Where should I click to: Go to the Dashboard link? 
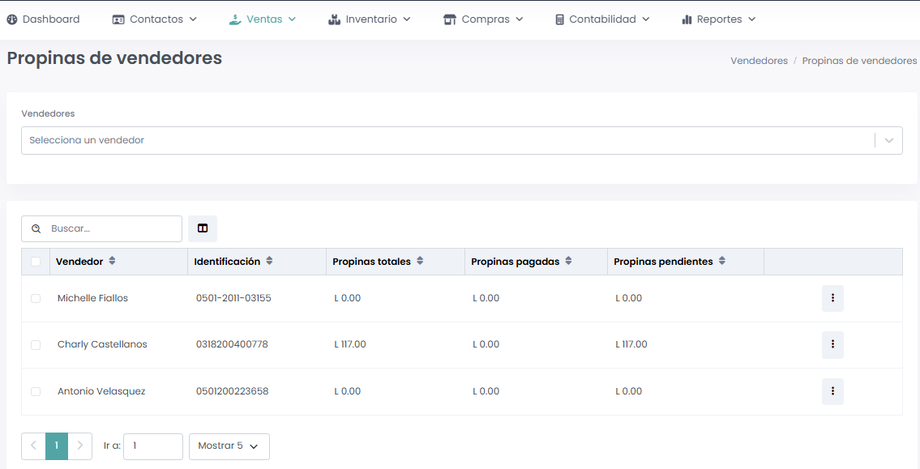tap(43, 19)
